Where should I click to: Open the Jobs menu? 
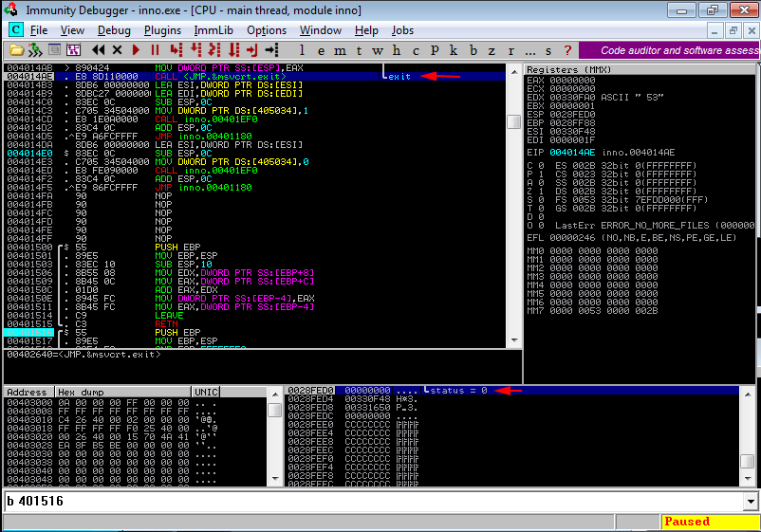(402, 30)
